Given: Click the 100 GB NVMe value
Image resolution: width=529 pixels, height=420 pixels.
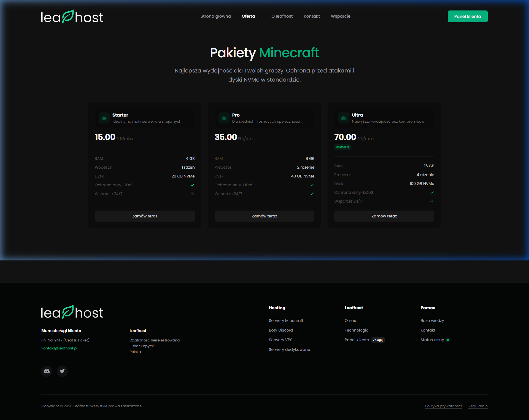Looking at the screenshot, I should pyautogui.click(x=422, y=184).
